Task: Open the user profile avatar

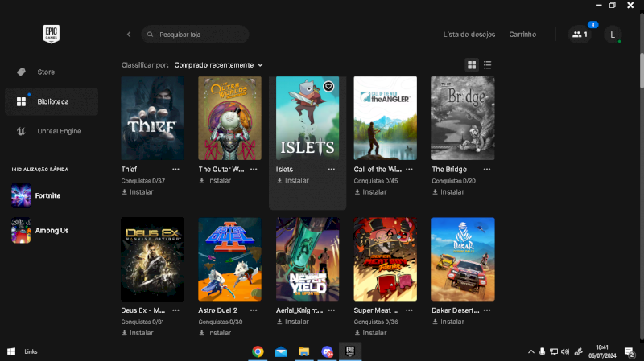Action: pos(613,35)
